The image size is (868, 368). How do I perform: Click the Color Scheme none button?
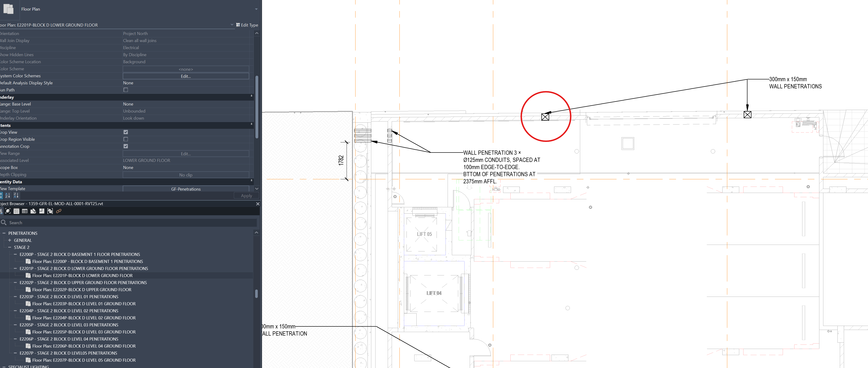coord(186,69)
